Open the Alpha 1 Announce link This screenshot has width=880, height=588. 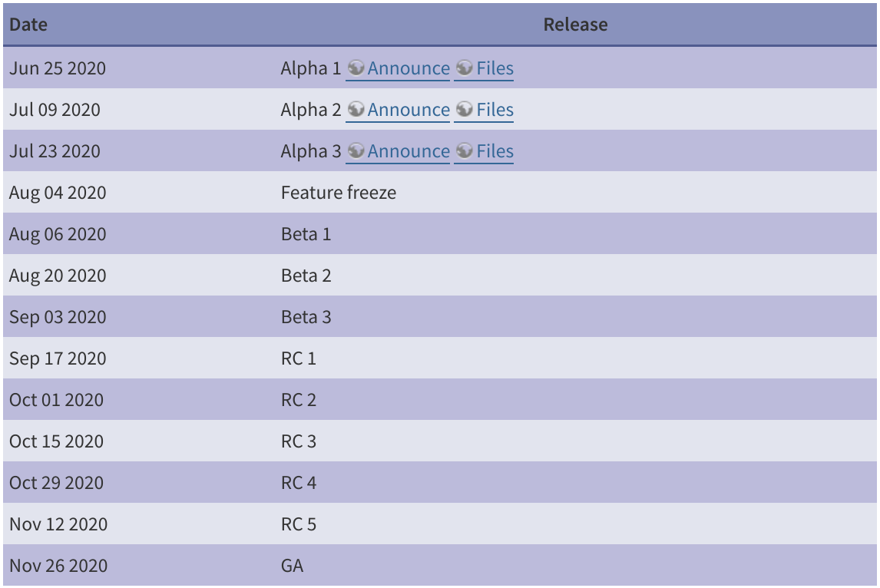409,68
